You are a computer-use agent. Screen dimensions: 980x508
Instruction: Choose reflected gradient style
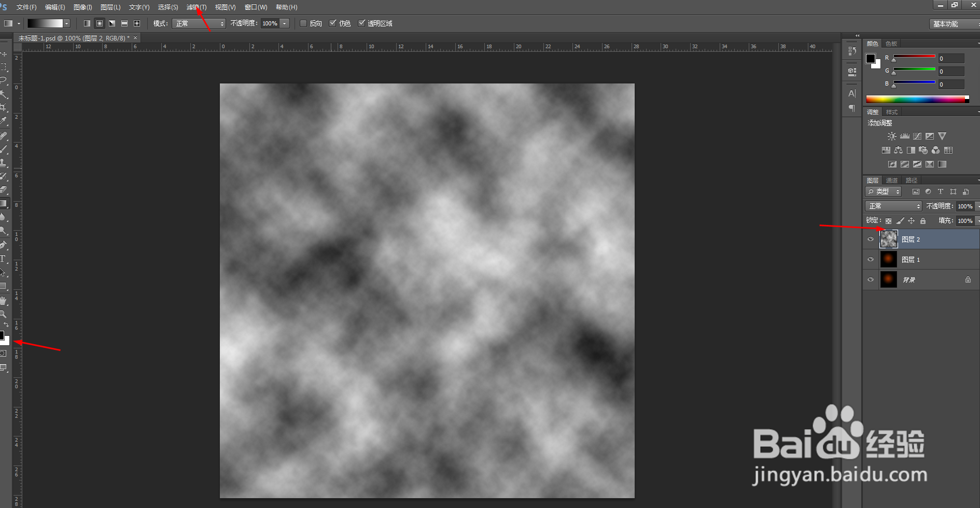[x=124, y=23]
